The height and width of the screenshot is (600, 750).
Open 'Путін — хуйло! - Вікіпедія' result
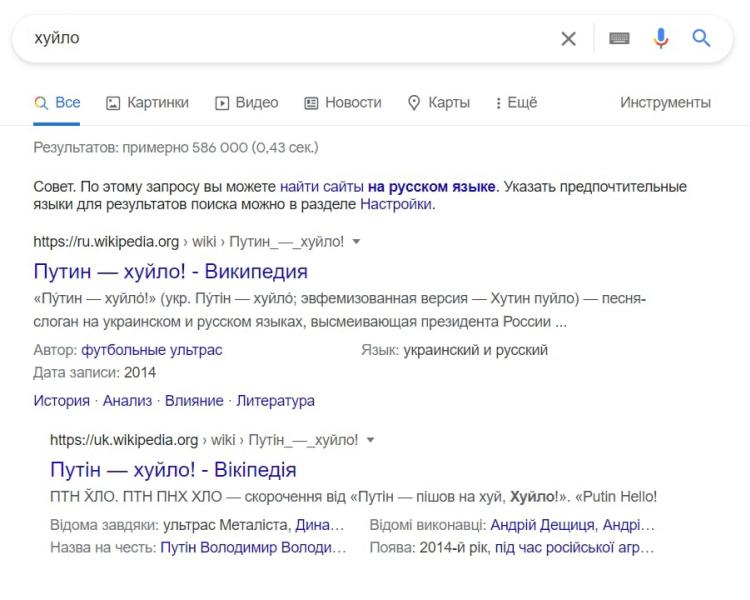[173, 469]
